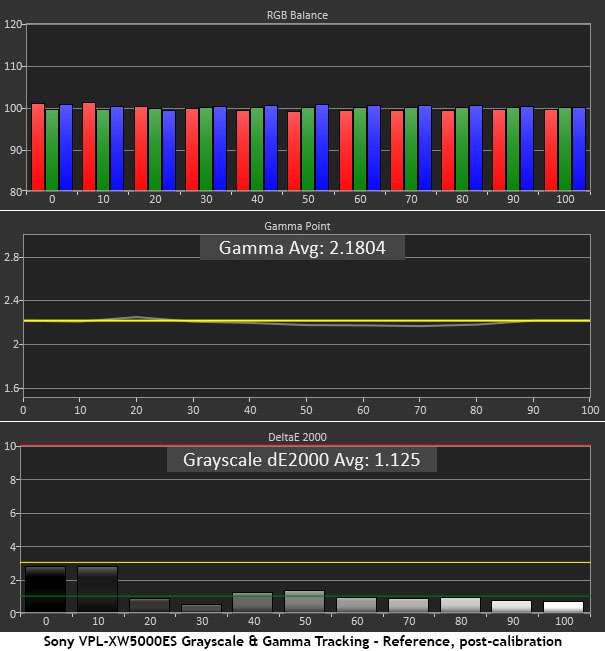Click the blue bar at 0 in RGB Balance
Screen dimensions: 605x651
66,148
